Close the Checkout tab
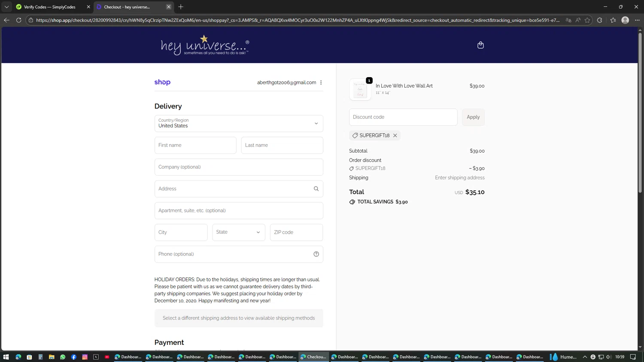Image resolution: width=644 pixels, height=362 pixels. [169, 7]
